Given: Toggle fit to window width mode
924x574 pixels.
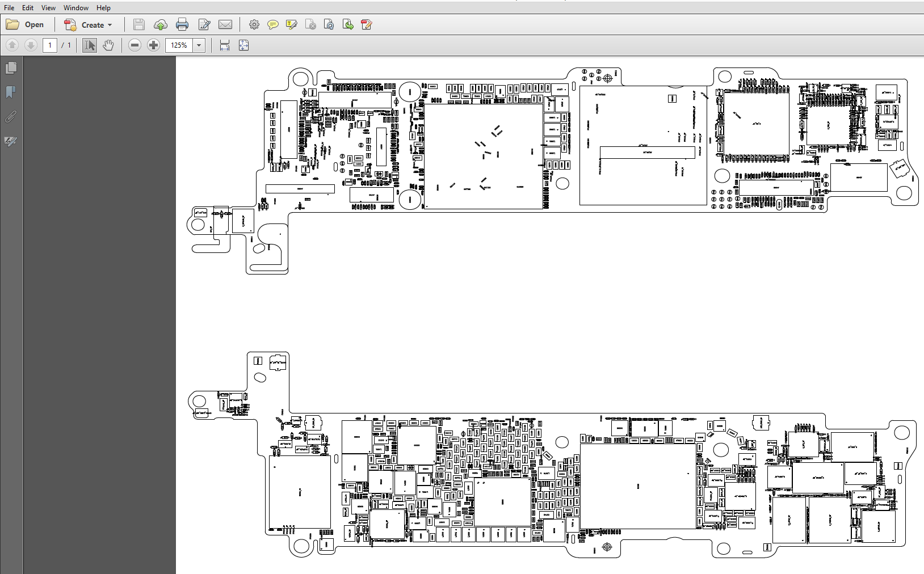Looking at the screenshot, I should [x=225, y=45].
